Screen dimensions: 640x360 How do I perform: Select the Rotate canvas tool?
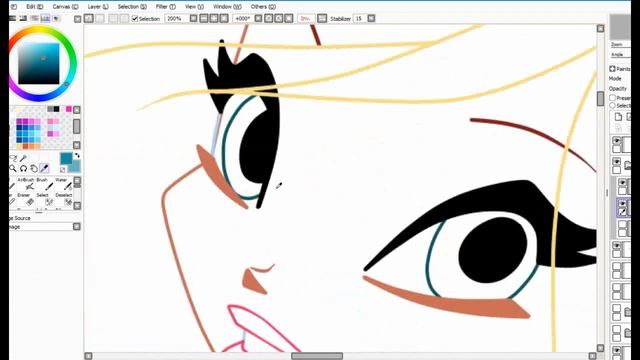(24, 168)
